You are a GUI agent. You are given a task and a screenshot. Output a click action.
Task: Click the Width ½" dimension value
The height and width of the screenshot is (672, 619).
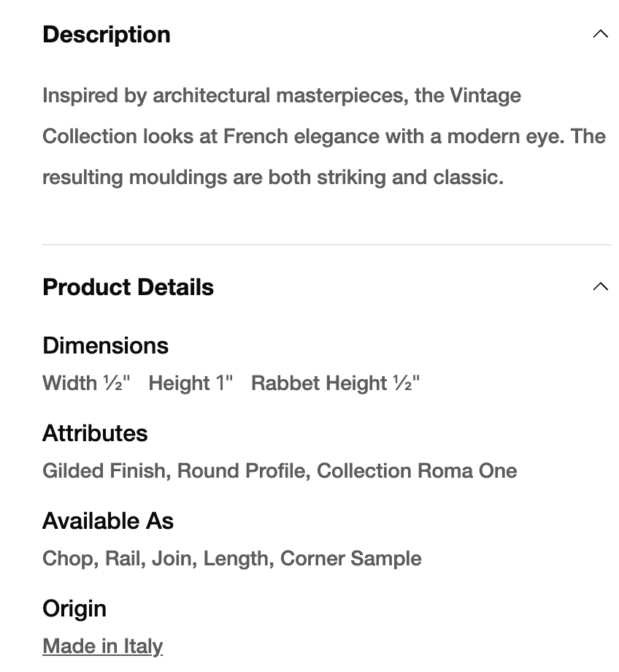[86, 383]
